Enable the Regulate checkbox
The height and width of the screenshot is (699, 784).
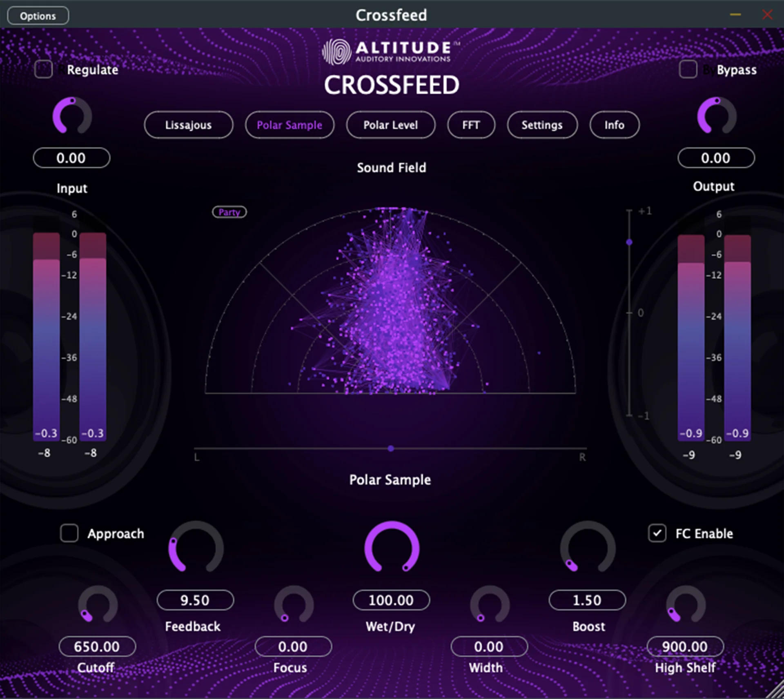coord(43,70)
